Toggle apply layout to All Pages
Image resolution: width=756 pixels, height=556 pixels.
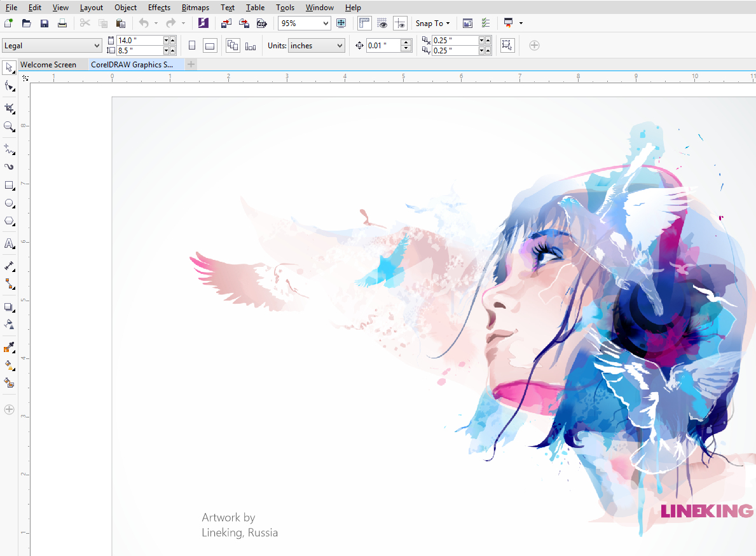coord(233,46)
